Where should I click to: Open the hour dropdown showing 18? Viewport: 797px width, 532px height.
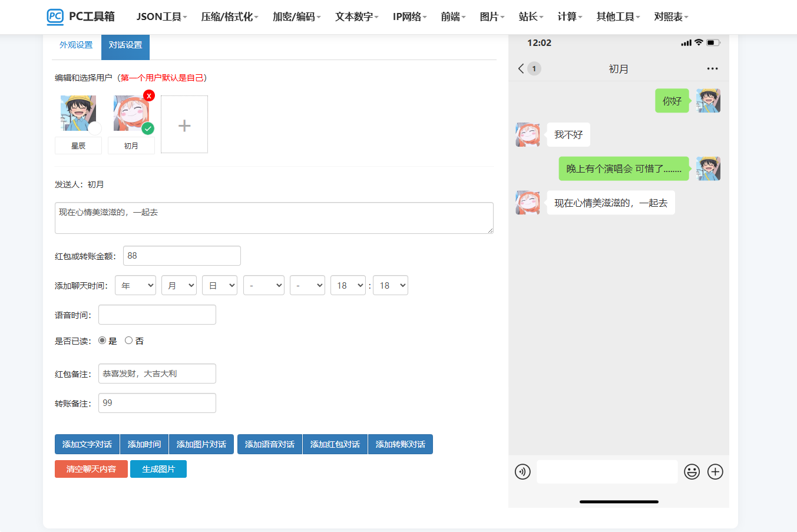348,285
